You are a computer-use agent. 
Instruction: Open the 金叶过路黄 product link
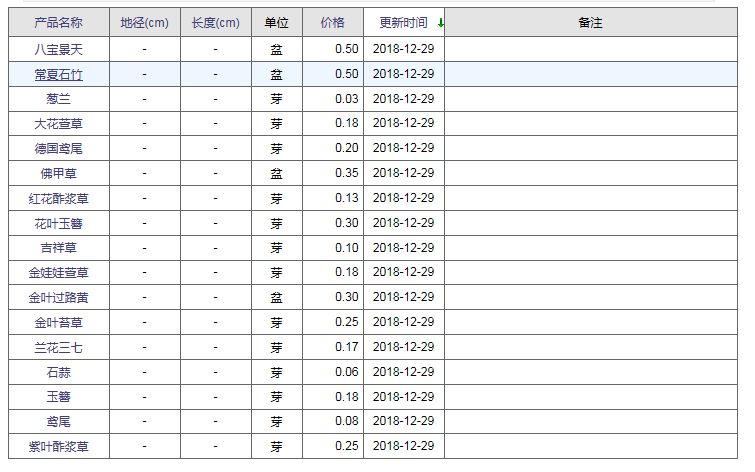coord(58,298)
